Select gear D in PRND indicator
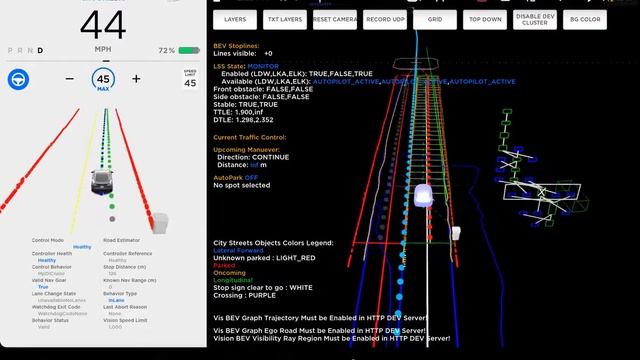640x360 pixels. tap(40, 51)
